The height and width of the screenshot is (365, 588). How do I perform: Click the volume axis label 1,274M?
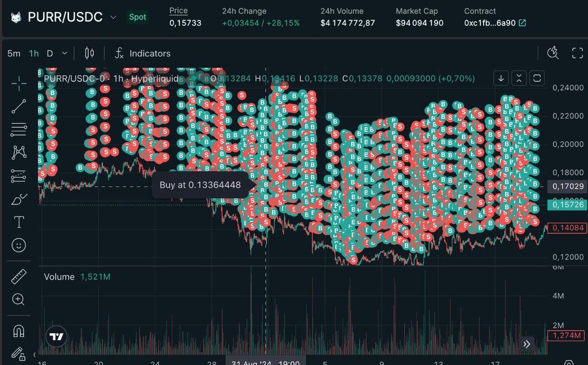tap(566, 335)
